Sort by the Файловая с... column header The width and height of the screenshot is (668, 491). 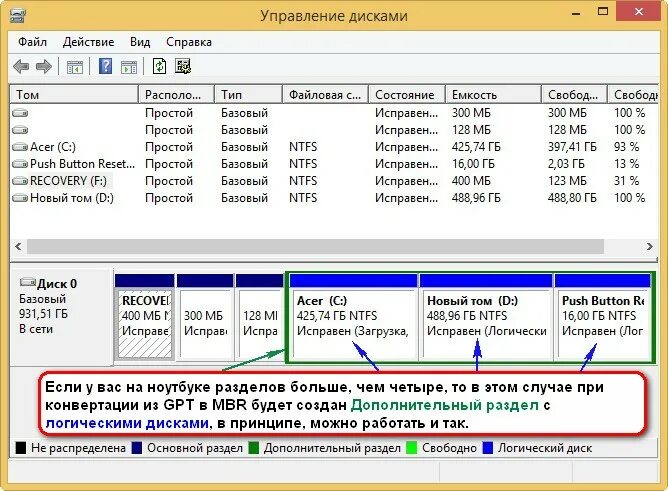click(325, 95)
